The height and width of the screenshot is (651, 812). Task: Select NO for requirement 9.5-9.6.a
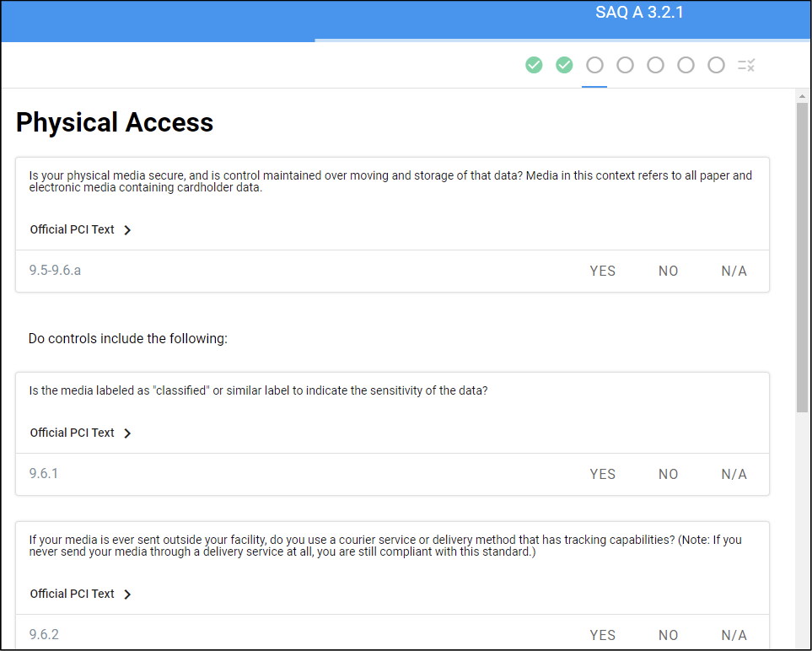[x=668, y=271]
